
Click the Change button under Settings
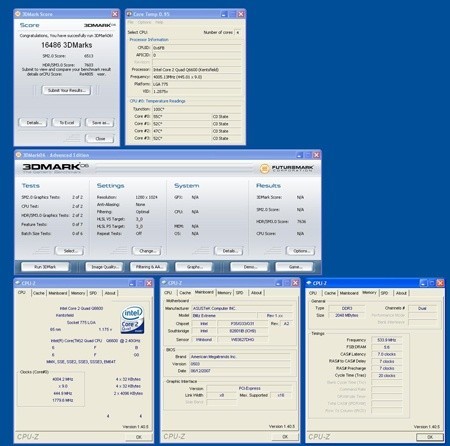147,251
